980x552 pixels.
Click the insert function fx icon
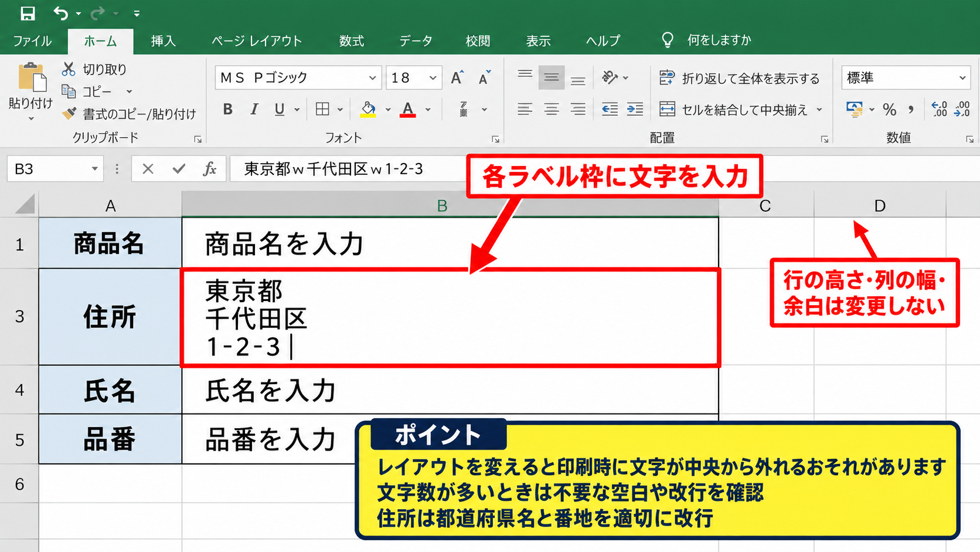(x=209, y=169)
